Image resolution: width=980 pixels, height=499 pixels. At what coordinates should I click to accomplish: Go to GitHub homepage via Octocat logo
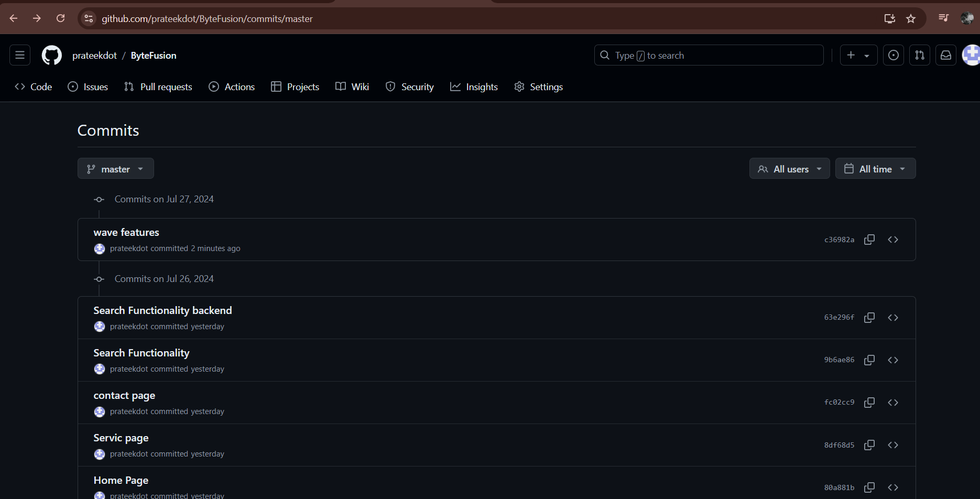pos(51,55)
